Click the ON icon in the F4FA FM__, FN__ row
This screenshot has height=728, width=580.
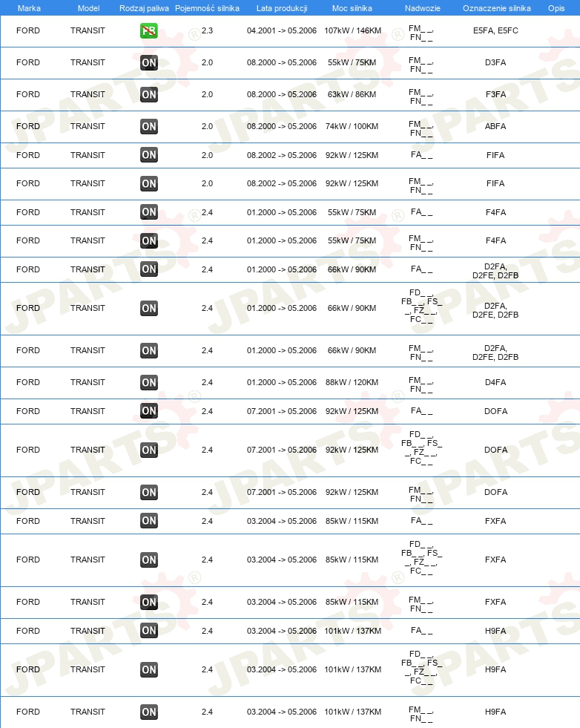coord(149,241)
